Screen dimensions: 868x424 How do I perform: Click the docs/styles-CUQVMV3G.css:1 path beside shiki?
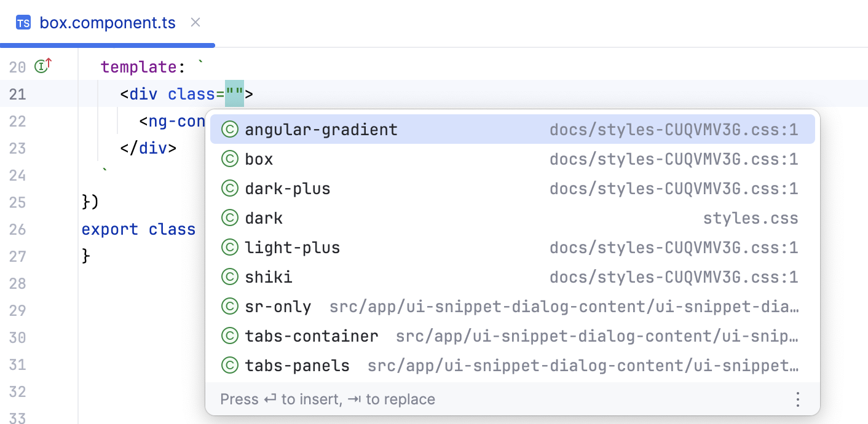pos(674,276)
